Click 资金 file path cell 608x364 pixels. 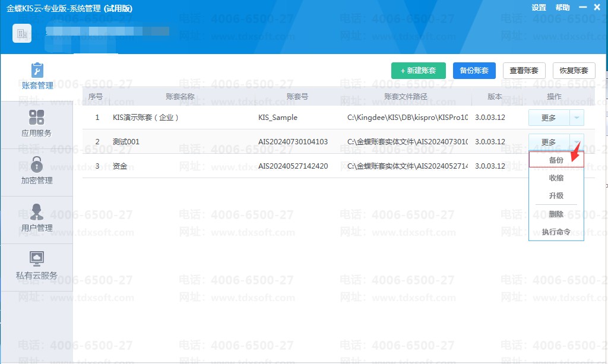click(x=407, y=166)
